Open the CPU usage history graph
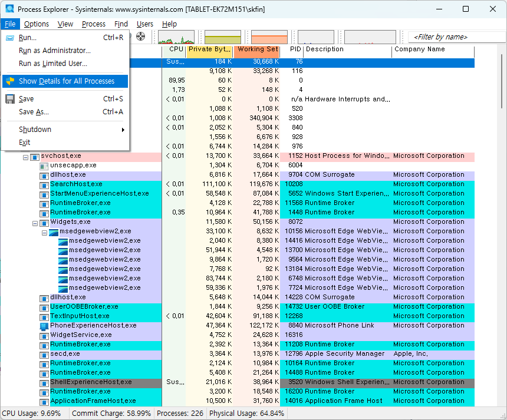Screen dimensions: 507x420 tap(176, 37)
